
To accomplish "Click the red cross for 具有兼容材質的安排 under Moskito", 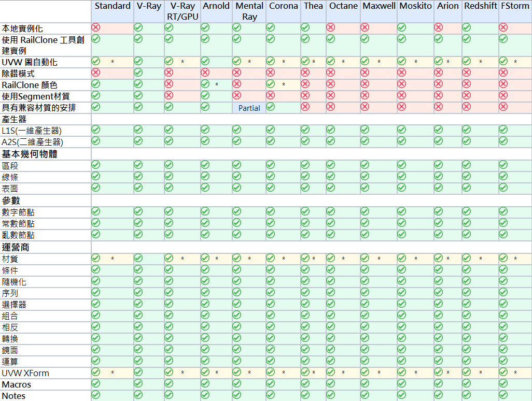I will (402, 107).
